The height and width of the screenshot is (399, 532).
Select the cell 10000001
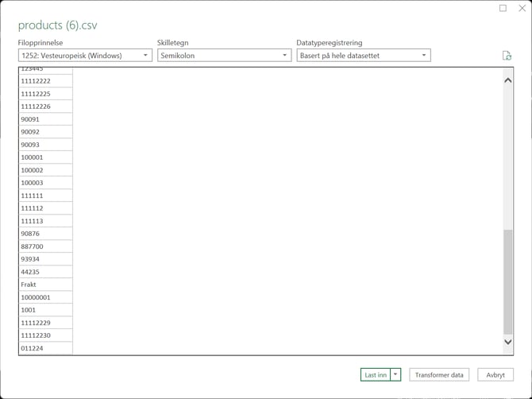coord(46,297)
